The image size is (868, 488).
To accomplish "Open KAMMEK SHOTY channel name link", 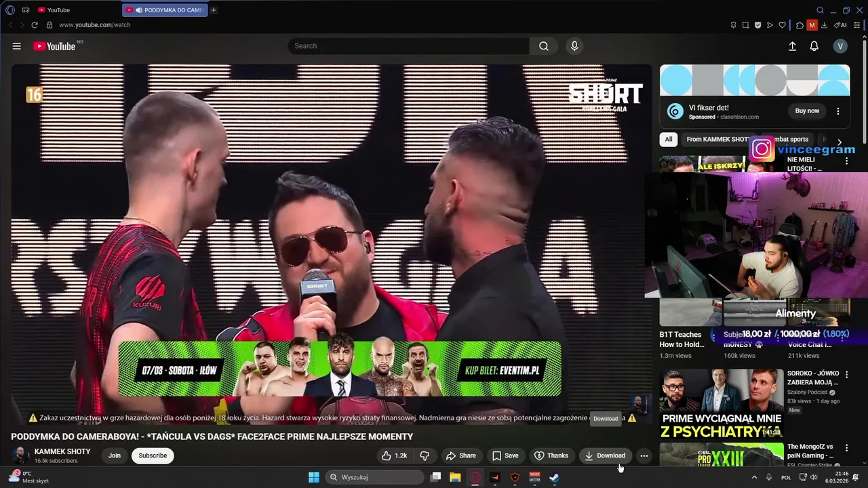I will 62,451.
